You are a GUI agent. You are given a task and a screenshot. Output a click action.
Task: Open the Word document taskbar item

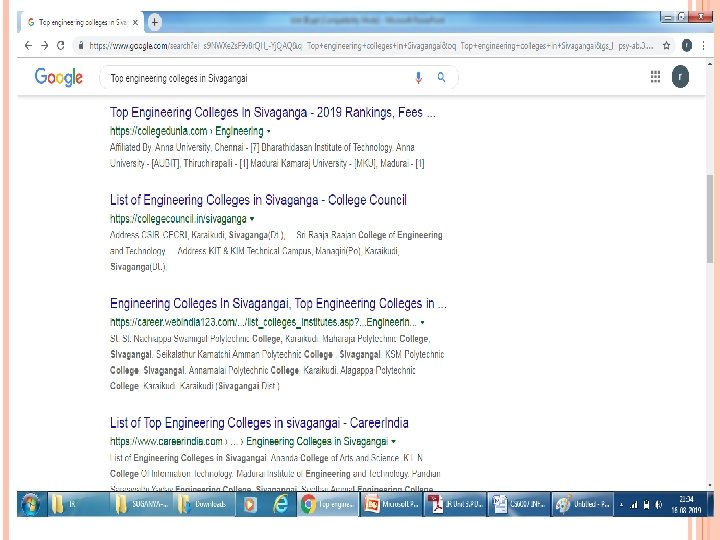(519, 504)
